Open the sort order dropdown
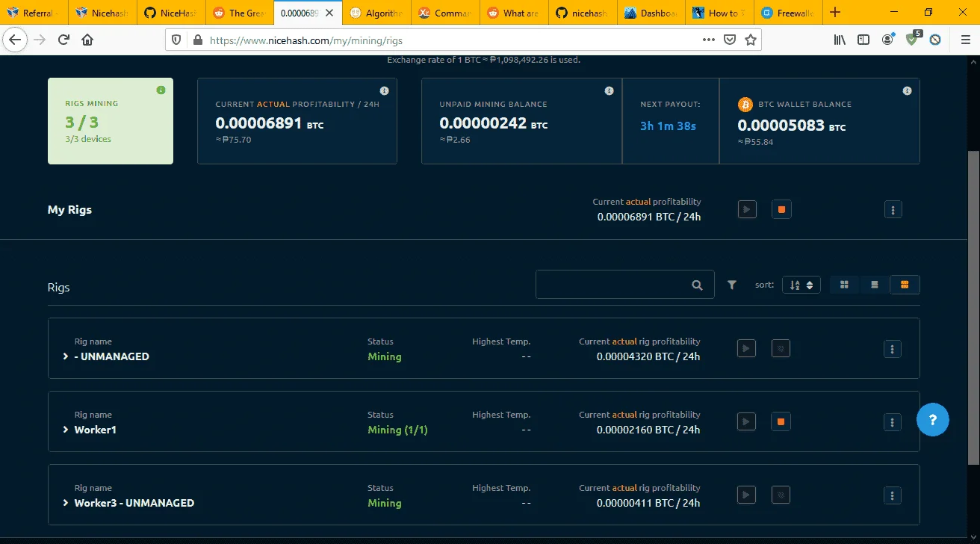The height and width of the screenshot is (544, 980). pos(801,285)
